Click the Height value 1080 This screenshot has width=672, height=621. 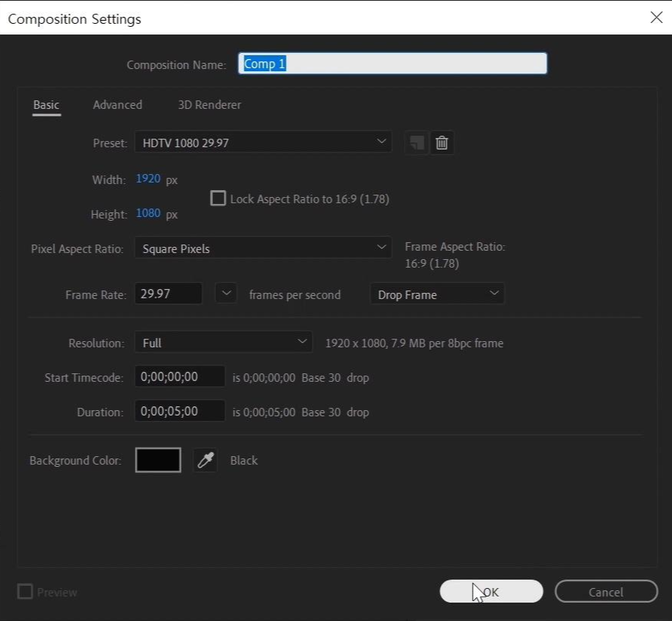(x=149, y=213)
